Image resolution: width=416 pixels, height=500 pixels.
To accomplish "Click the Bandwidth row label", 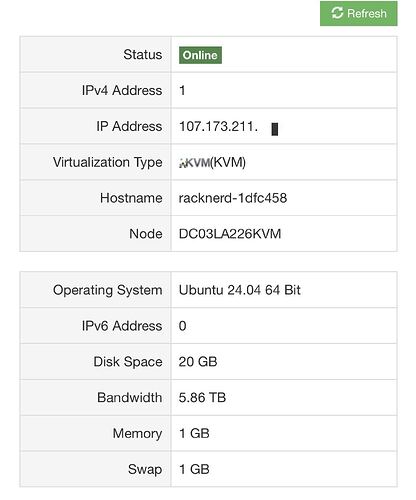I will click(x=130, y=398).
